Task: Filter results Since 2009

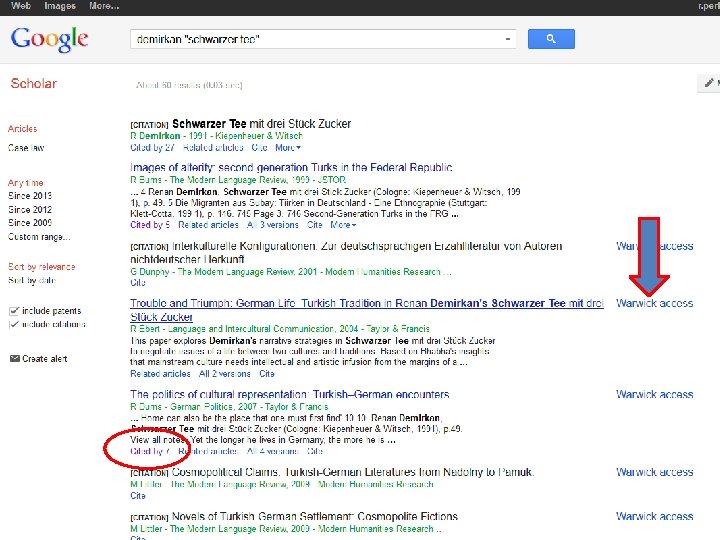Action: pyautogui.click(x=30, y=223)
